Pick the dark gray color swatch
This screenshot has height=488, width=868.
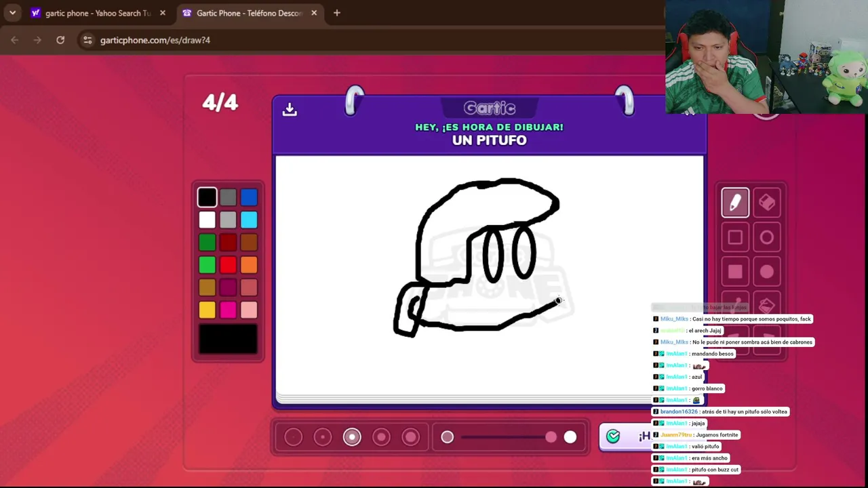point(228,197)
